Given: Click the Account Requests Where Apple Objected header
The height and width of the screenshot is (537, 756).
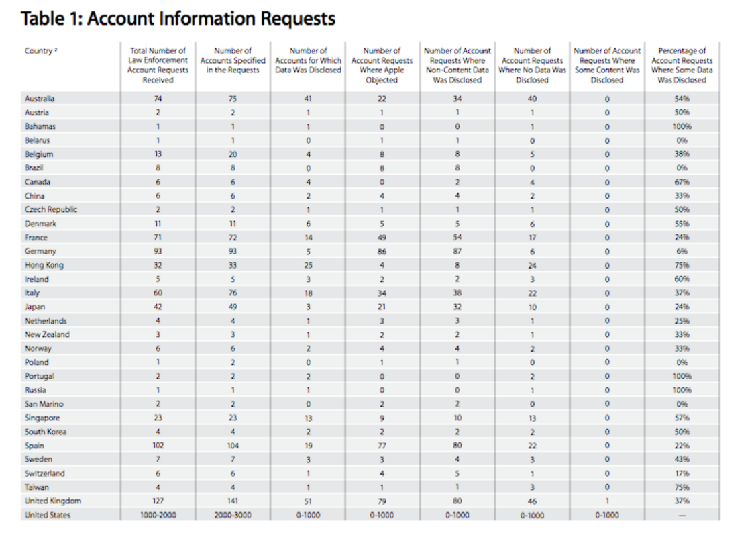Looking at the screenshot, I should [x=382, y=65].
